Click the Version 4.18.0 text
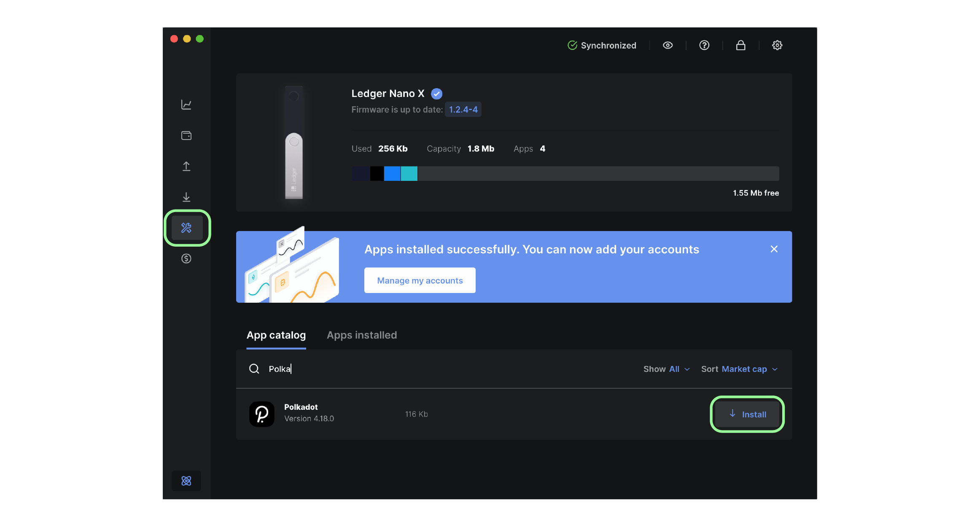Screen dimensions: 980x527 (309, 418)
